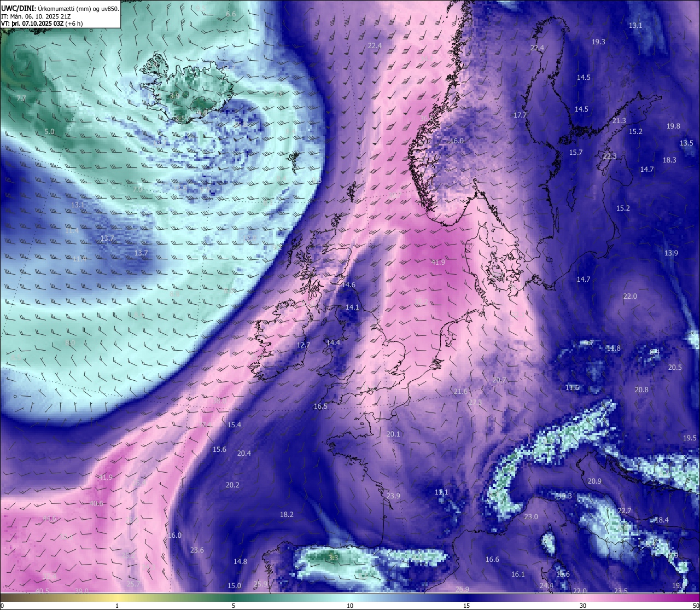Click the map value '15.7'
The height and width of the screenshot is (610, 700).
click(x=576, y=153)
